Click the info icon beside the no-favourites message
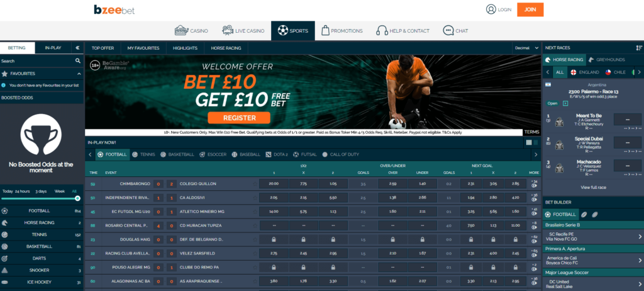This screenshot has height=291, width=644. pos(4,85)
